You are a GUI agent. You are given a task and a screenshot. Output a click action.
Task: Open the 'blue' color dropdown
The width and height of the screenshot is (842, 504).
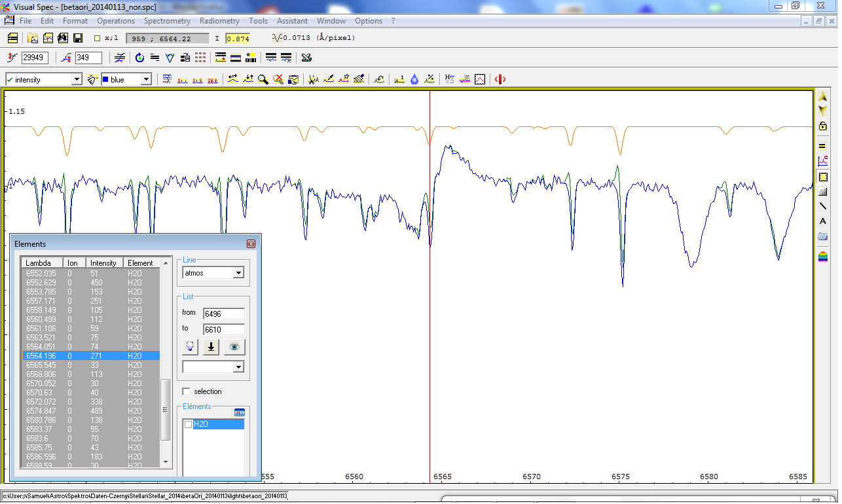coord(146,79)
